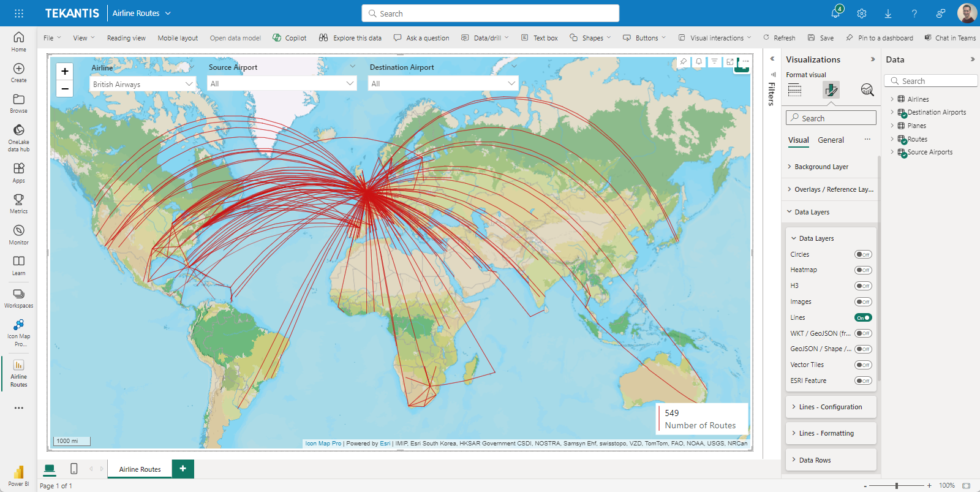
Task: Select the Visual tab
Action: point(798,140)
